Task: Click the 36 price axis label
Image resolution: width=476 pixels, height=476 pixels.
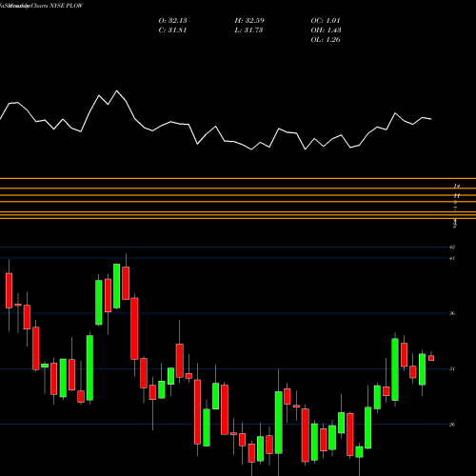Action: point(452,313)
